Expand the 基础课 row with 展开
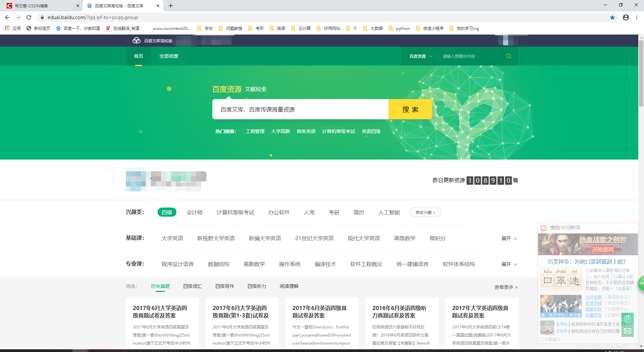This screenshot has height=352, width=644. point(509,238)
